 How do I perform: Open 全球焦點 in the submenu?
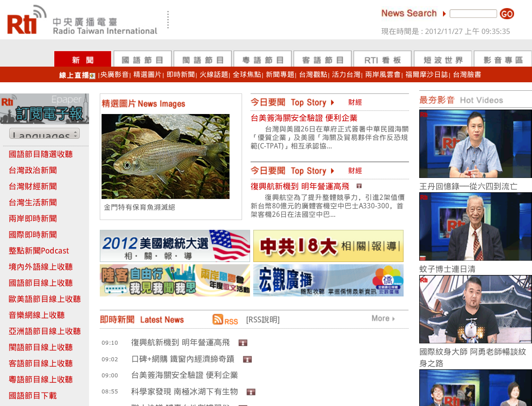point(247,75)
